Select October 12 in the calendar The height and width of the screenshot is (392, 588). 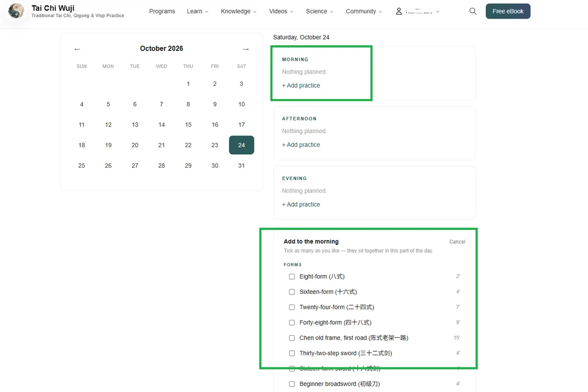click(108, 125)
